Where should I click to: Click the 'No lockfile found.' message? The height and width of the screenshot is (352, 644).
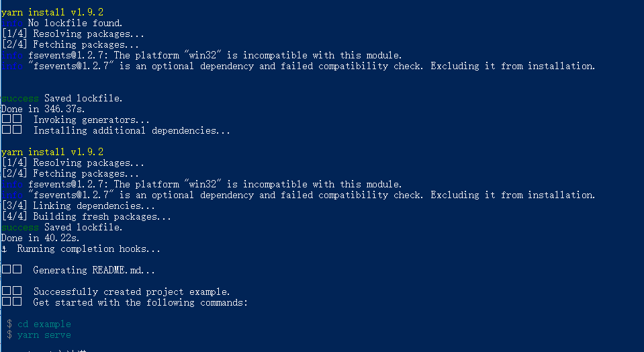point(75,23)
